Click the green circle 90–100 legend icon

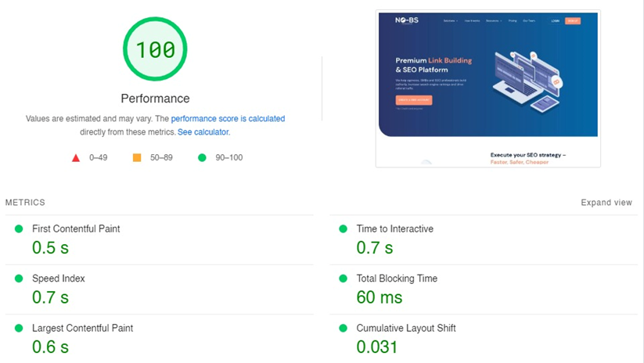click(x=202, y=158)
